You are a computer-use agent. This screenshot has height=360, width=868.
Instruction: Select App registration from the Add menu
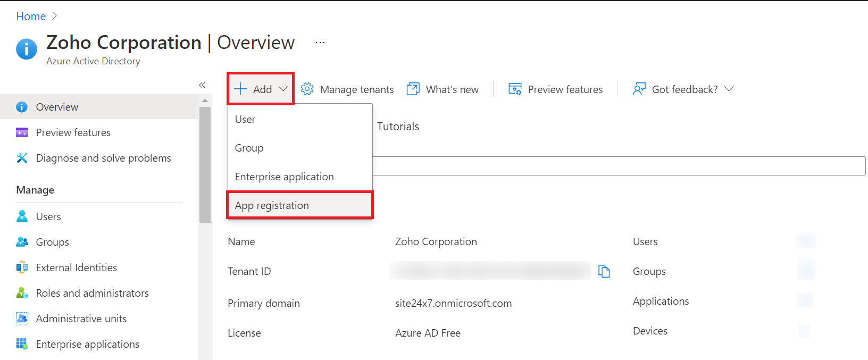point(272,205)
